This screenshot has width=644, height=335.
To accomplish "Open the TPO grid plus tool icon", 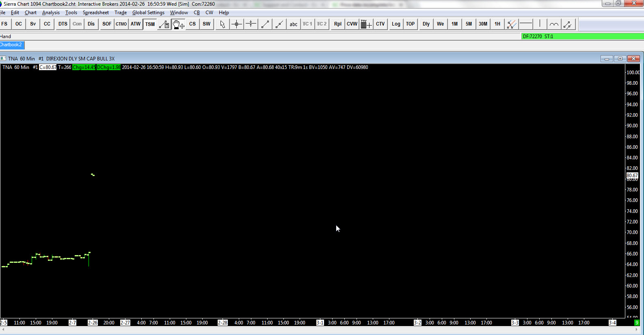I will click(366, 24).
